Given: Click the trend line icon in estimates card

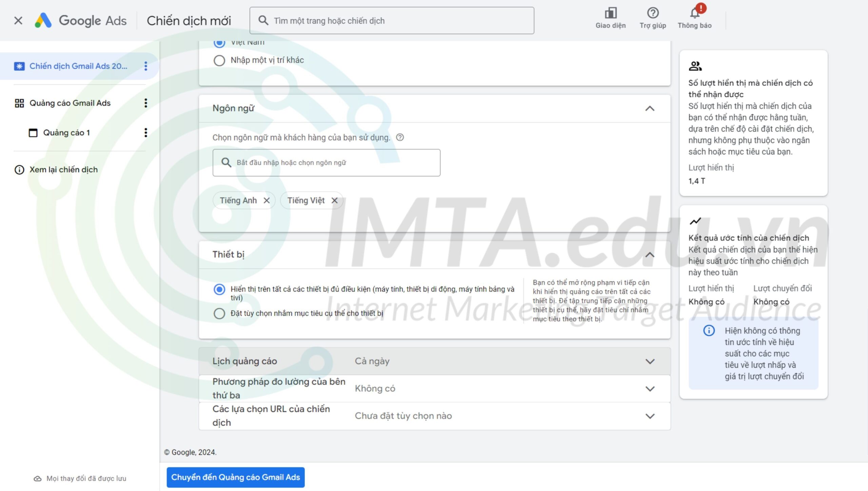Looking at the screenshot, I should (695, 221).
